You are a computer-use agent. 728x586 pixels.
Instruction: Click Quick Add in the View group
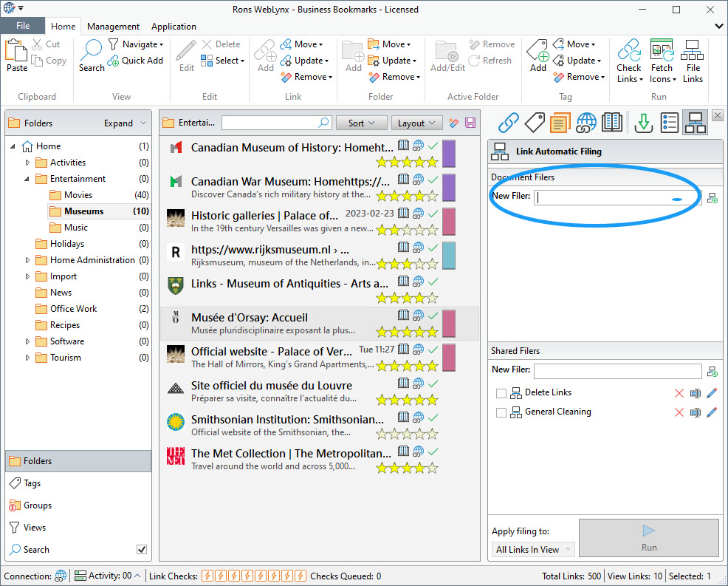(x=135, y=61)
